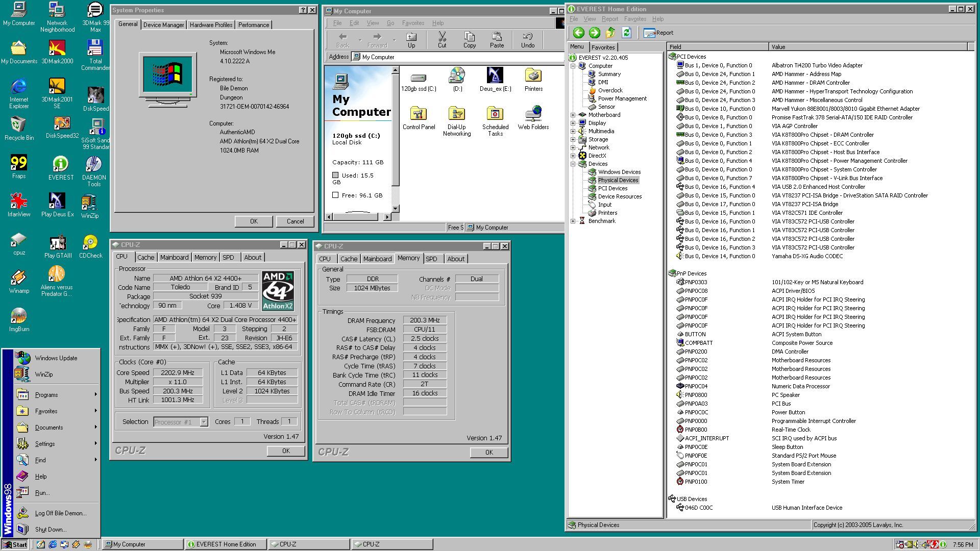Open Deus_ex (E:) drive icon
This screenshot has height=551, width=980.
[495, 80]
